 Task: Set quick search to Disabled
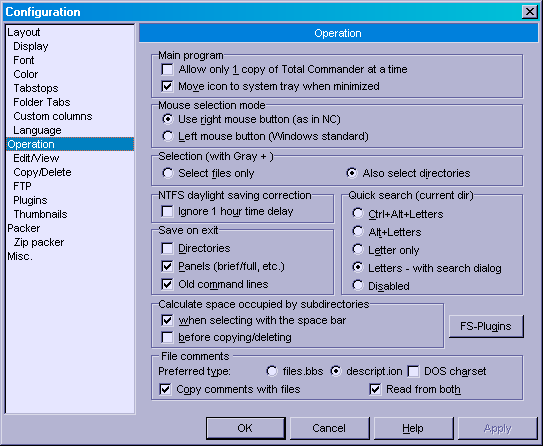(x=357, y=286)
